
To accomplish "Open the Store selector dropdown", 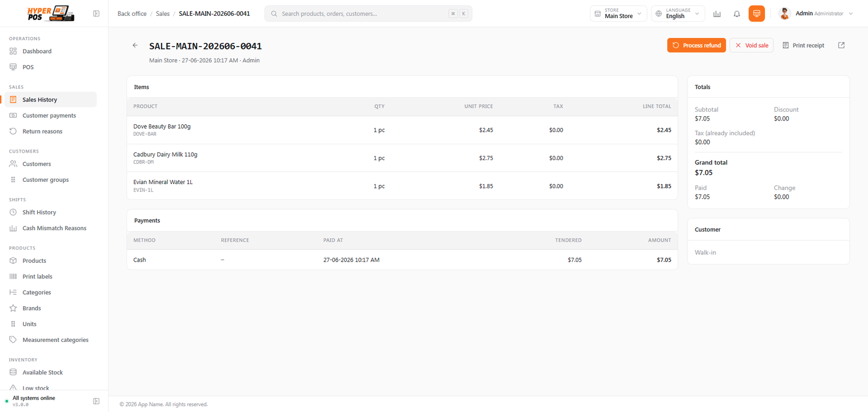I will click(618, 14).
